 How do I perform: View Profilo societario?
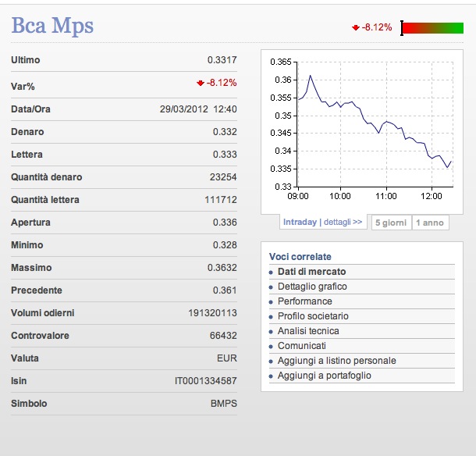pos(313,316)
